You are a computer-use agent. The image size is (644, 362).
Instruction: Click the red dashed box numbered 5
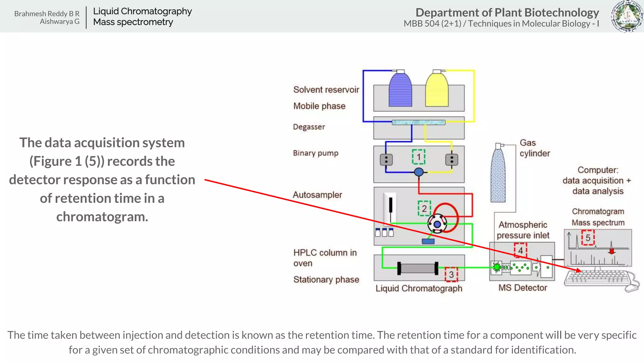588,238
